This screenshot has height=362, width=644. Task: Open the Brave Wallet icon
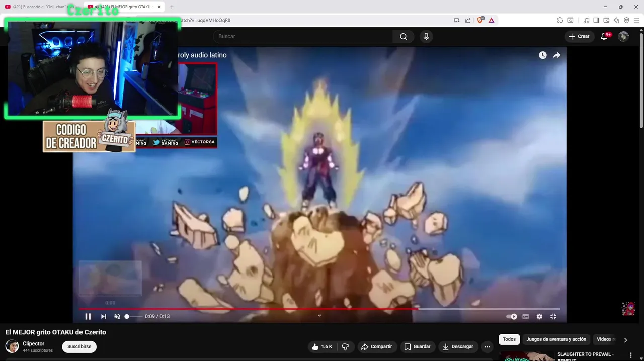(606, 20)
